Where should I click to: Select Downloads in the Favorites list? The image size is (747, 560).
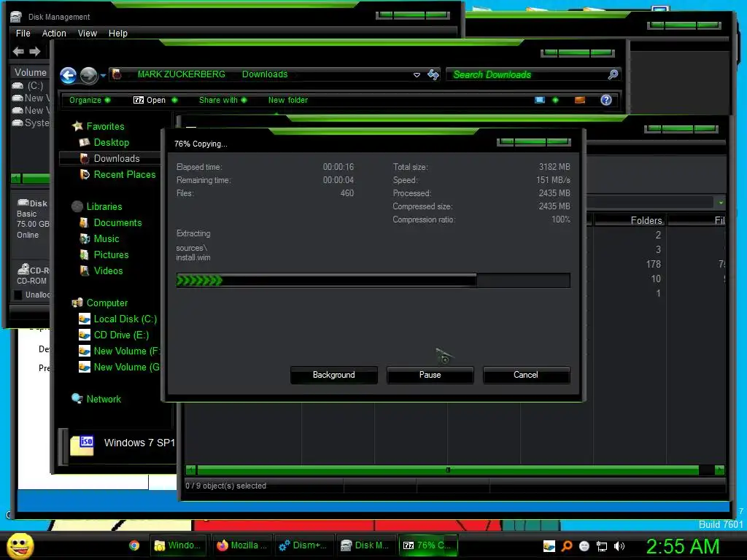[116, 158]
